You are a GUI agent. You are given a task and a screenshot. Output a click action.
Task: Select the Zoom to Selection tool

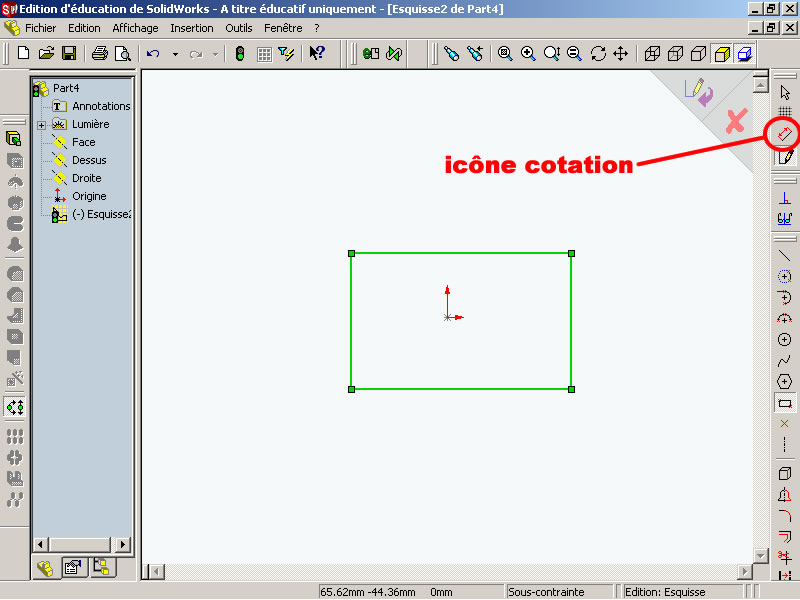[x=574, y=53]
